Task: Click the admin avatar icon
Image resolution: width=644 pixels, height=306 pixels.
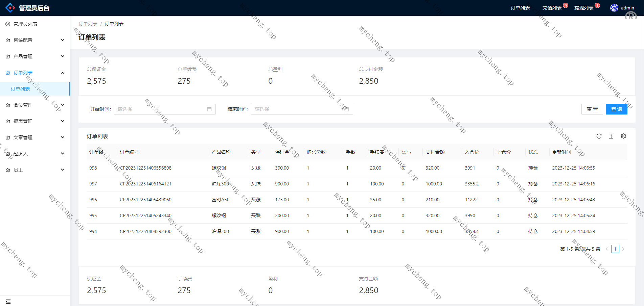Action: 614,8
